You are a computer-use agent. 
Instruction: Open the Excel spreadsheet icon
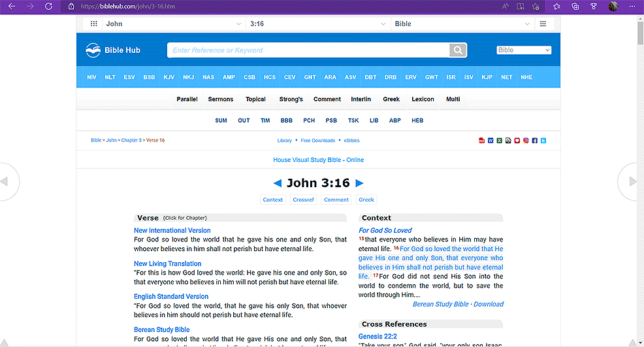(500, 140)
